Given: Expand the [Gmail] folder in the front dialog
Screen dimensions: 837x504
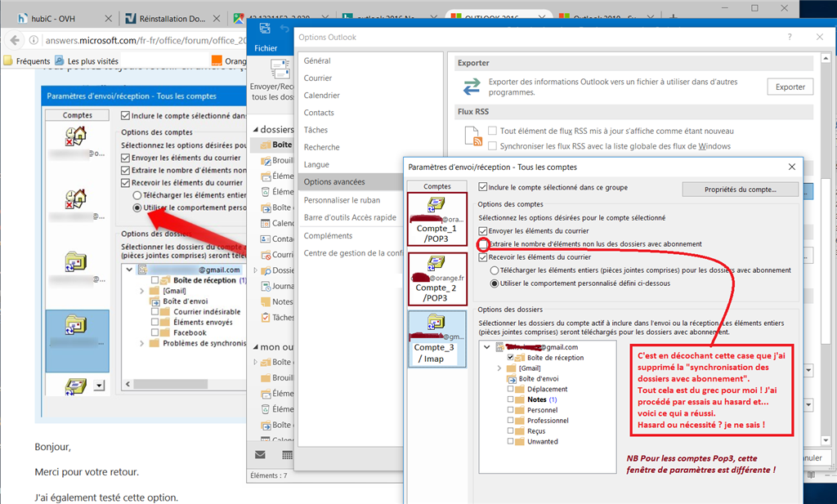Looking at the screenshot, I should click(499, 368).
